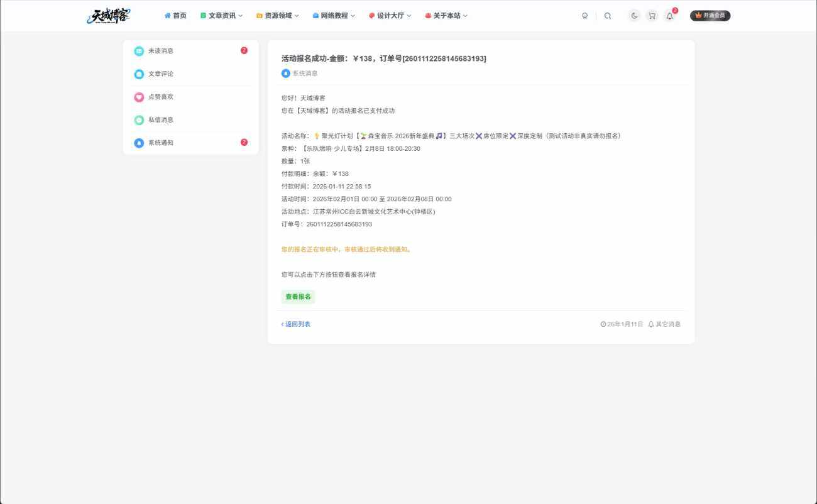Go to 首页 in the navigation bar
Image resolution: width=817 pixels, height=504 pixels.
pyautogui.click(x=176, y=16)
